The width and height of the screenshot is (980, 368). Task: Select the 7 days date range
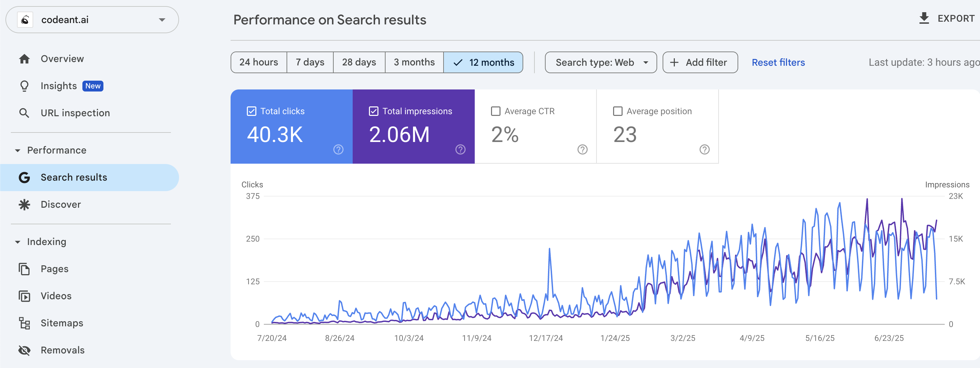[x=310, y=62]
